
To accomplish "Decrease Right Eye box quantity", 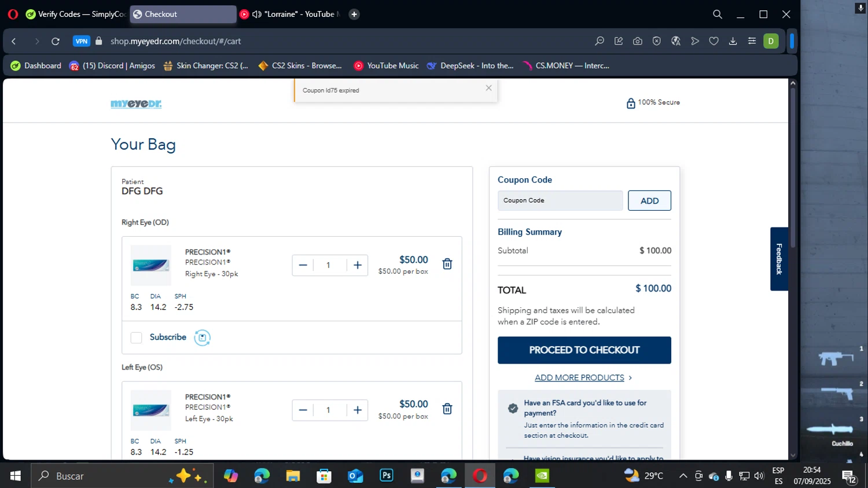I will pos(303,265).
